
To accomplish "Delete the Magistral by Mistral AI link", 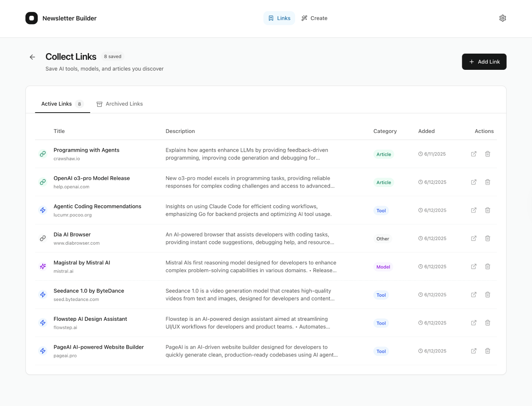I will point(488,266).
